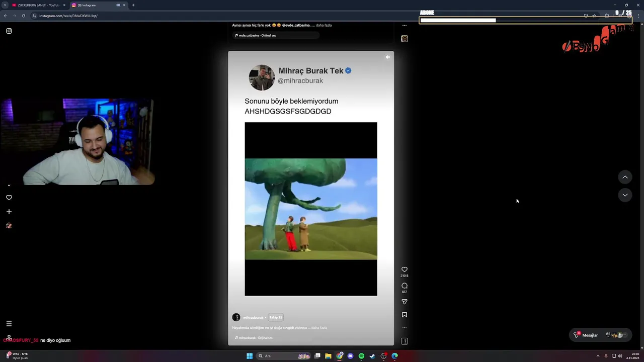Click the taskbar Ara search box

click(x=283, y=356)
